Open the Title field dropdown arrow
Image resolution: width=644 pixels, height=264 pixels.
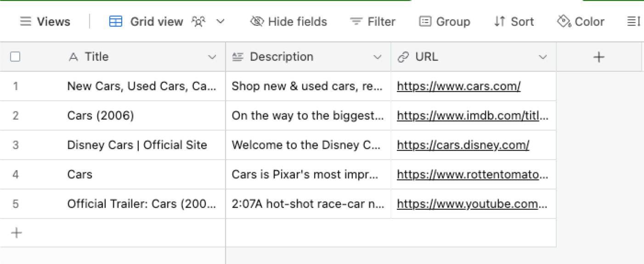[212, 57]
